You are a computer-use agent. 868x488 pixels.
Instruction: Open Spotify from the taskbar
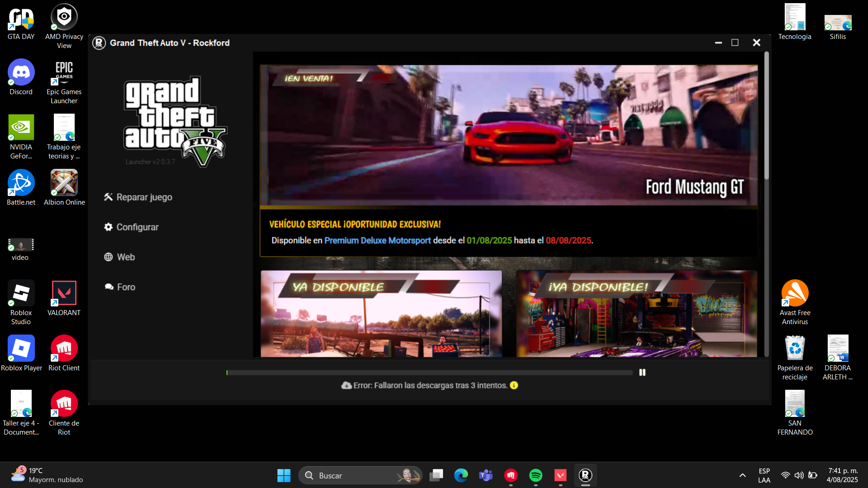[535, 475]
